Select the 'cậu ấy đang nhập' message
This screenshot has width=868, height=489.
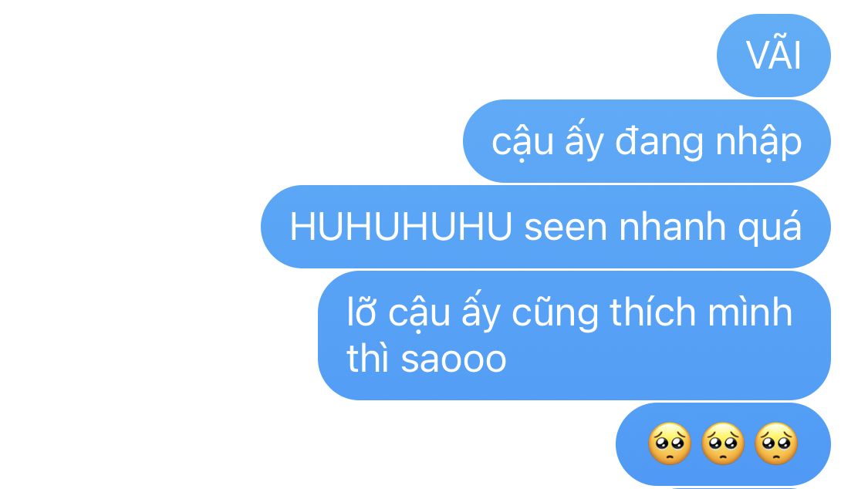(x=647, y=141)
